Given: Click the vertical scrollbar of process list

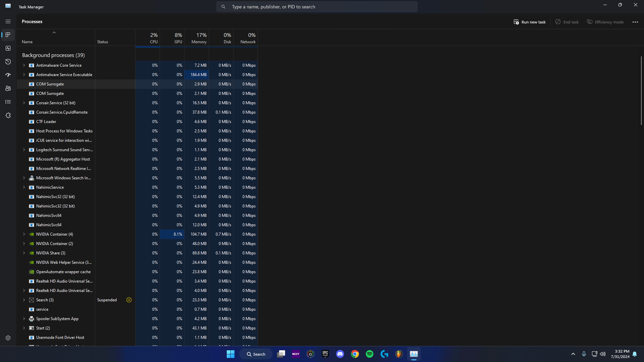Looking at the screenshot, I should click(641, 90).
